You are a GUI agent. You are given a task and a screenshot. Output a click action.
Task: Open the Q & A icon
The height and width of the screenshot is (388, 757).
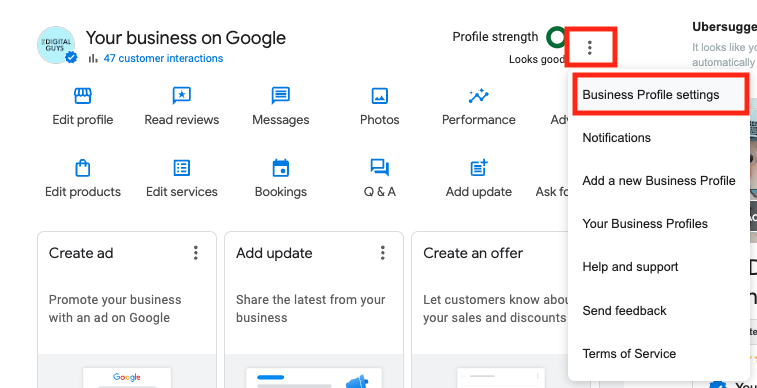(x=379, y=168)
